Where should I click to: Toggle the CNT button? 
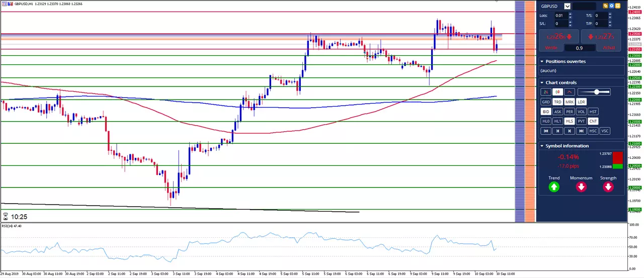(x=593, y=121)
